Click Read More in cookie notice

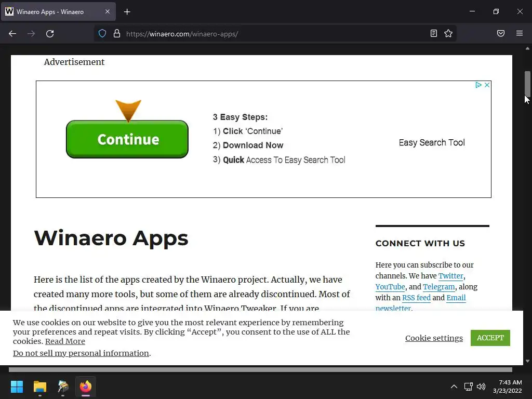point(65,341)
